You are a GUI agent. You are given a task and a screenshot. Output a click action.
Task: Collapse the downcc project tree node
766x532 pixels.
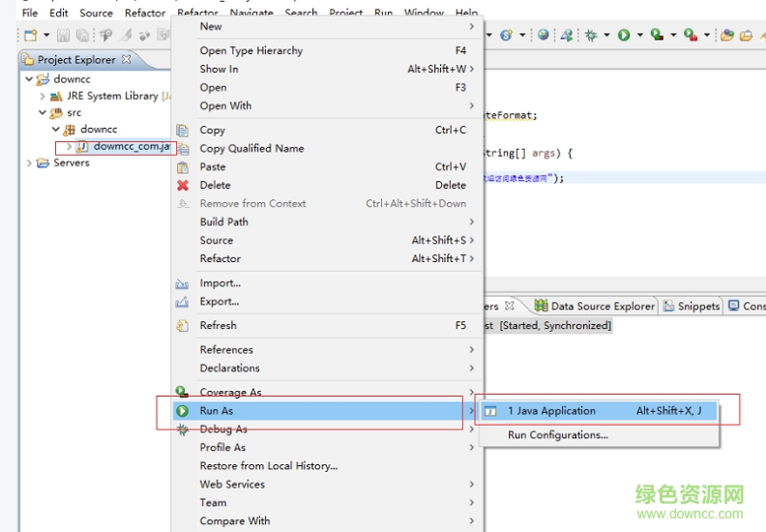[29, 78]
